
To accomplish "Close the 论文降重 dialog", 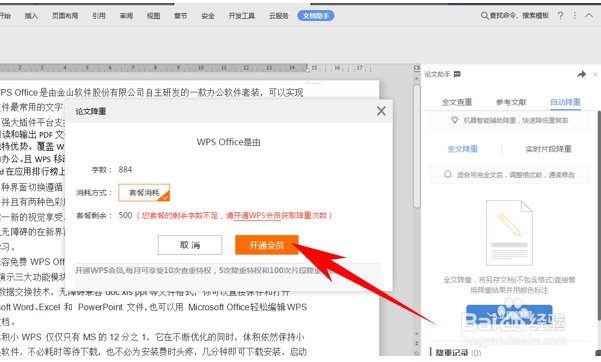I will tap(381, 111).
